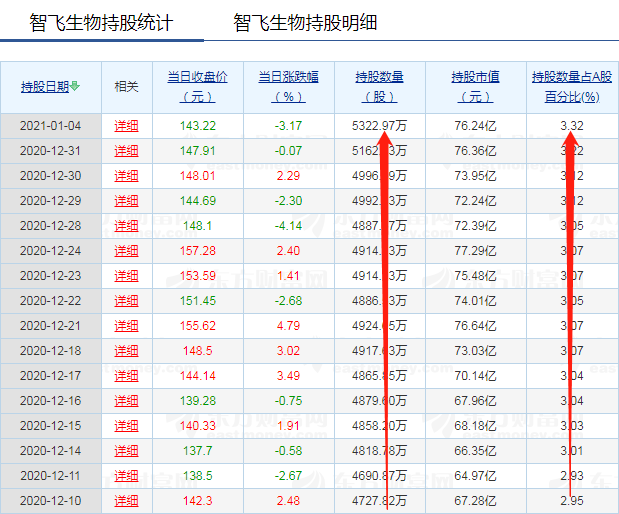The image size is (619, 514).
Task: Open 详细 link for 2020-12-17
Action: tap(126, 376)
